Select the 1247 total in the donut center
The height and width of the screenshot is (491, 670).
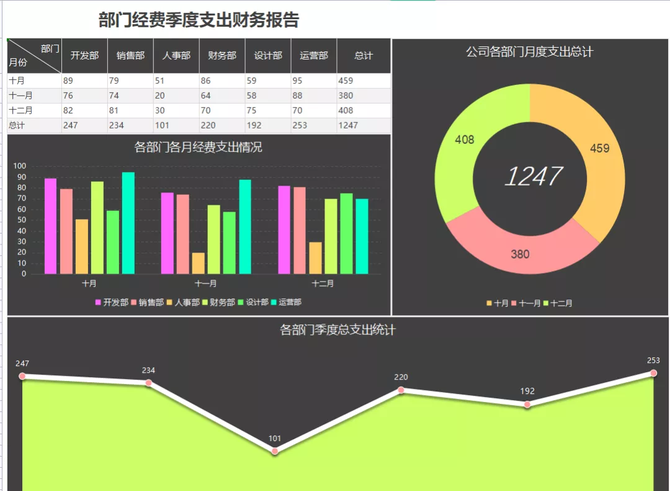[x=532, y=177]
